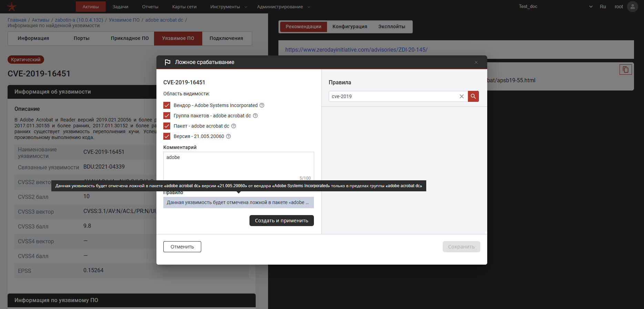
Task: Toggle the Группа пакетов checkbox
Action: coord(167,116)
